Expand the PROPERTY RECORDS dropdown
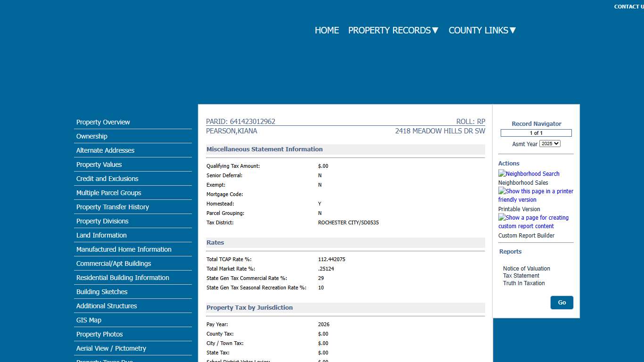The width and height of the screenshot is (644, 362). click(x=393, y=30)
